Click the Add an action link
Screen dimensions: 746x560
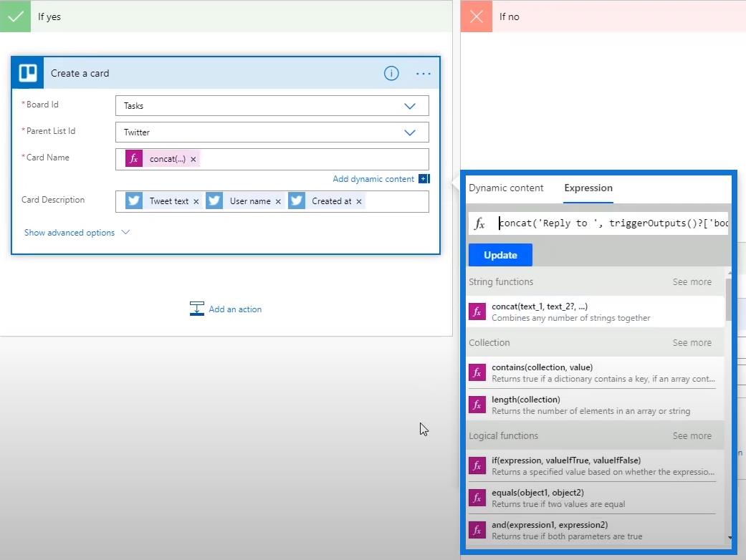[235, 309]
